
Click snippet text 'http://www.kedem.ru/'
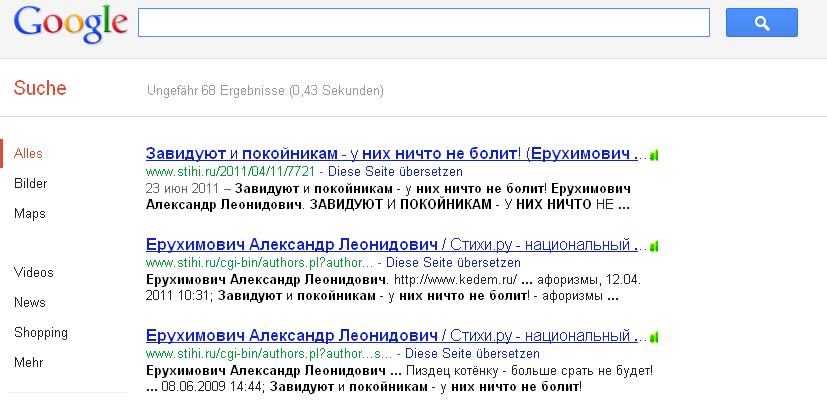point(456,280)
